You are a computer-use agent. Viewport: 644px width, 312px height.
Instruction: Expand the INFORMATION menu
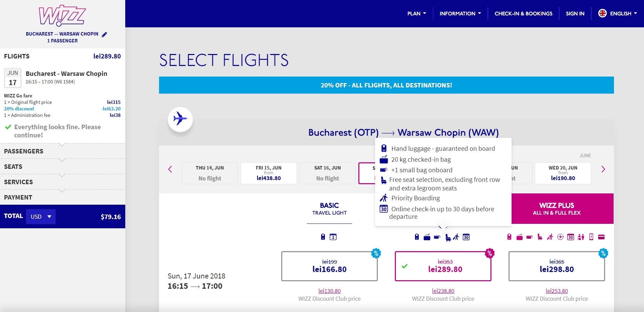click(x=460, y=14)
